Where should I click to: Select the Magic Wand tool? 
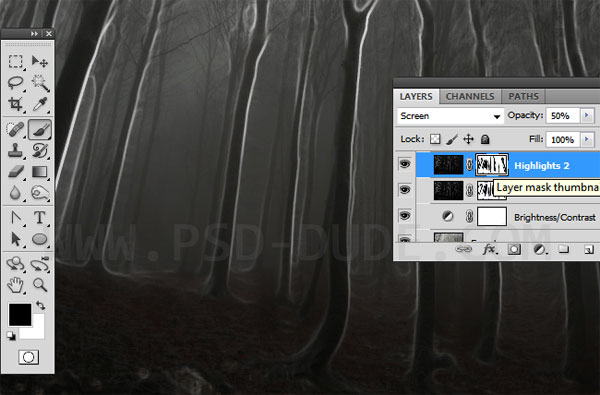40,83
